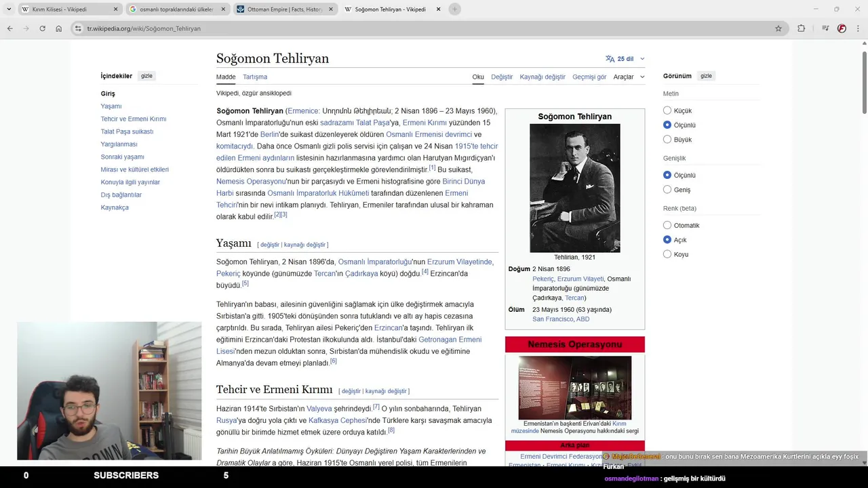Open the browser home page icon
Image resolution: width=868 pixels, height=488 pixels.
59,28
